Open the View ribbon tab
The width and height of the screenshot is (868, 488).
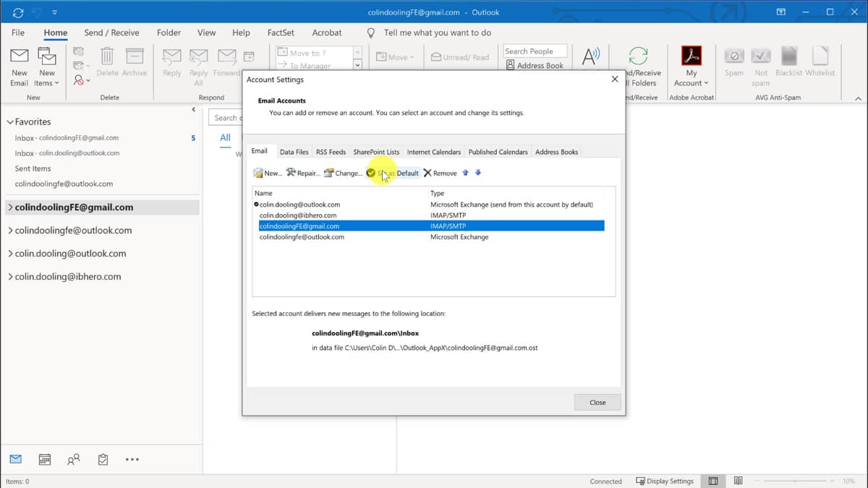pos(207,33)
